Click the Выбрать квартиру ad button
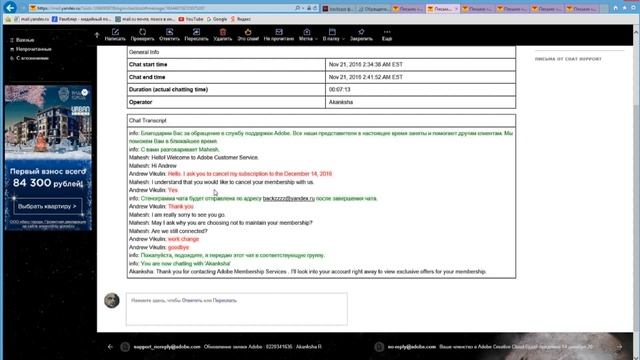 click(47, 207)
